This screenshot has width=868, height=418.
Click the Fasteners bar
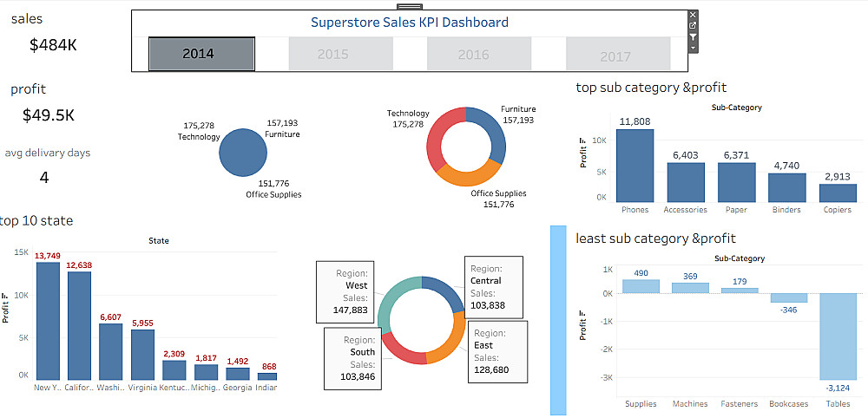pos(740,291)
